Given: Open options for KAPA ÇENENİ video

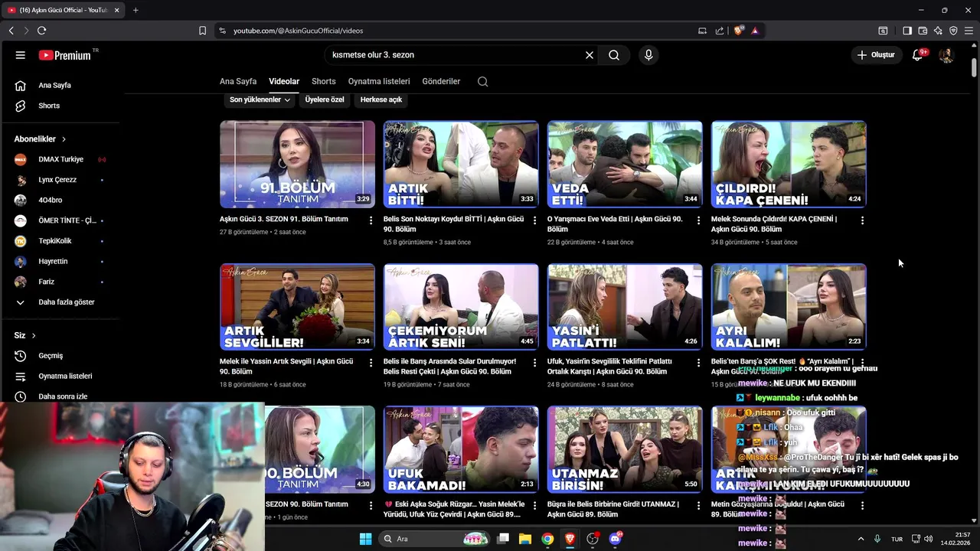Looking at the screenshot, I should (x=862, y=220).
